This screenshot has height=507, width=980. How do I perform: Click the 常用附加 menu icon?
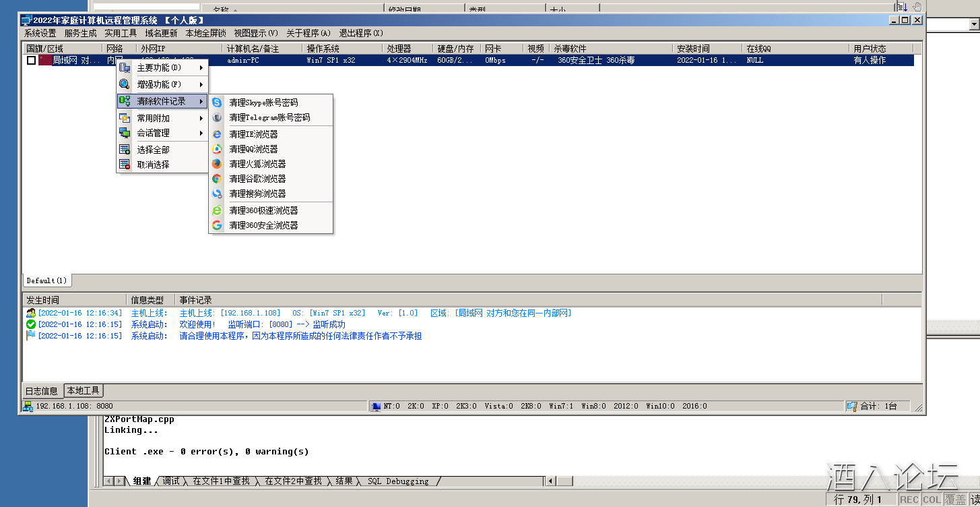point(125,118)
